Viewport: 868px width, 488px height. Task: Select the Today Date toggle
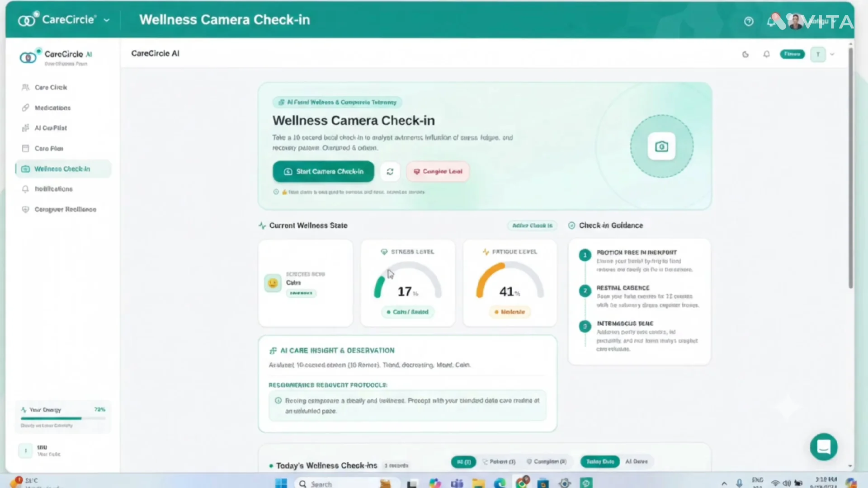[x=600, y=462]
